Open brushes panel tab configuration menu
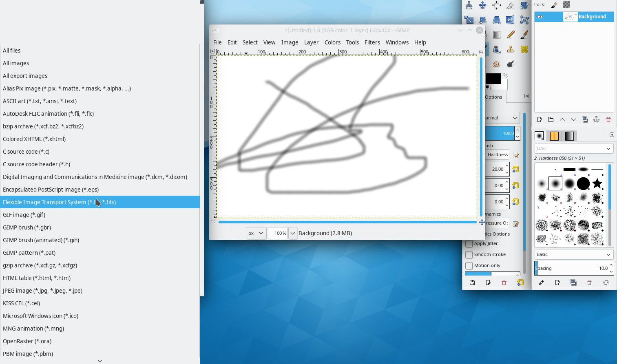This screenshot has height=364, width=617. coord(612,135)
